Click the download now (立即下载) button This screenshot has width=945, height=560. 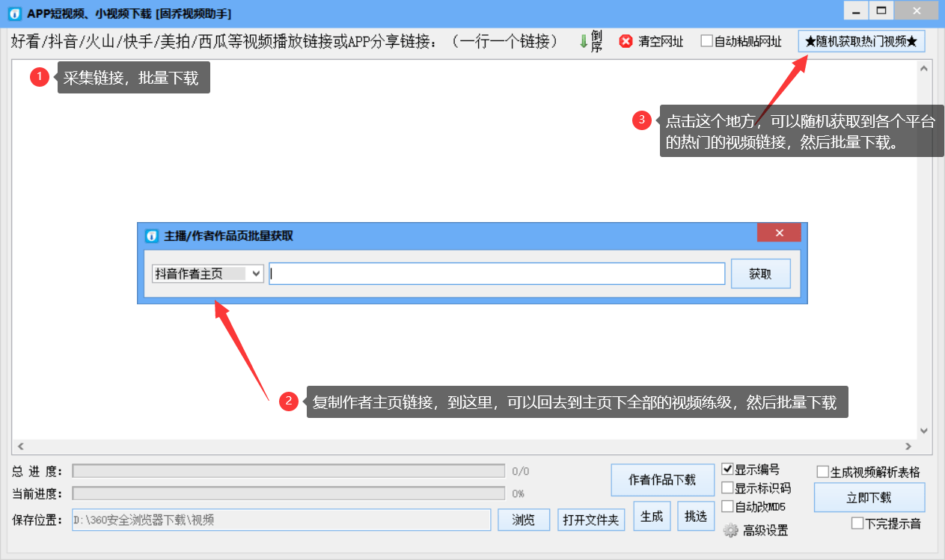click(x=869, y=498)
